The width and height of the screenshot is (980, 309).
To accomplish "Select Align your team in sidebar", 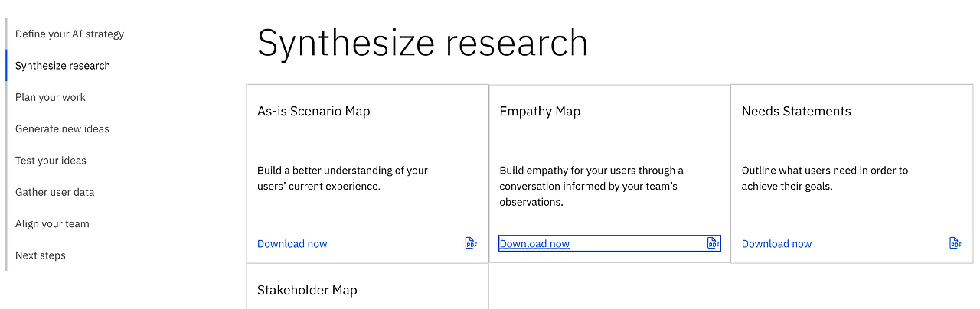I will 52,224.
